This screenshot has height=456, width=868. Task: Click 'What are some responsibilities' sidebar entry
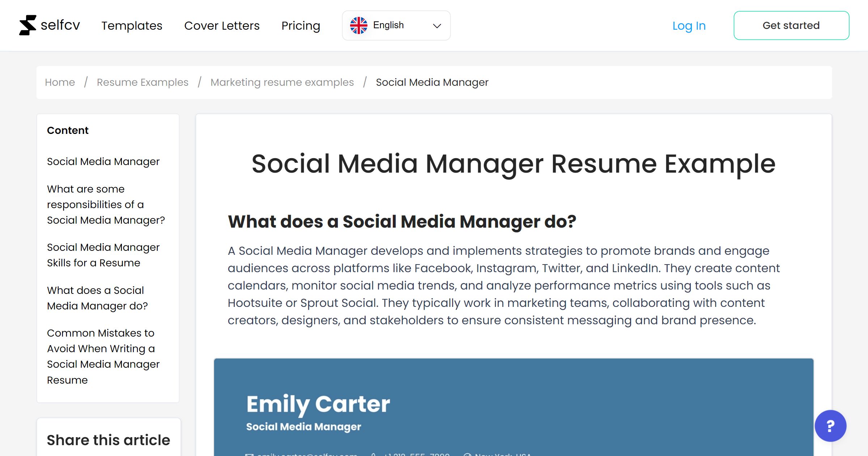[x=106, y=204]
